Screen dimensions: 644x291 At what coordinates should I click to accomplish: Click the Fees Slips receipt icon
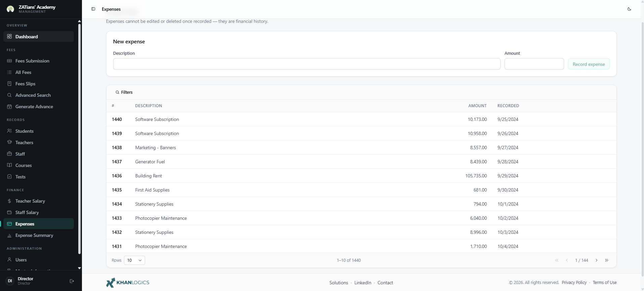[9, 84]
